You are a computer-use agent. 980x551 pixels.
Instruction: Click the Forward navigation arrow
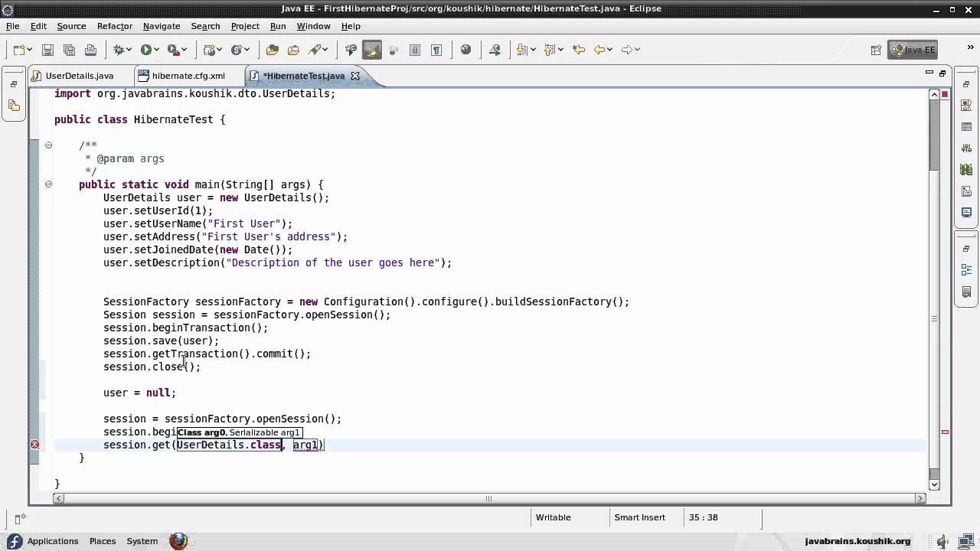pos(627,50)
